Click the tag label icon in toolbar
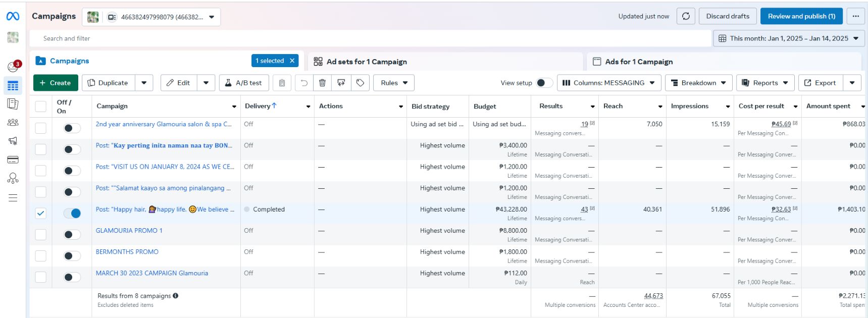This screenshot has height=318, width=868. point(360,83)
